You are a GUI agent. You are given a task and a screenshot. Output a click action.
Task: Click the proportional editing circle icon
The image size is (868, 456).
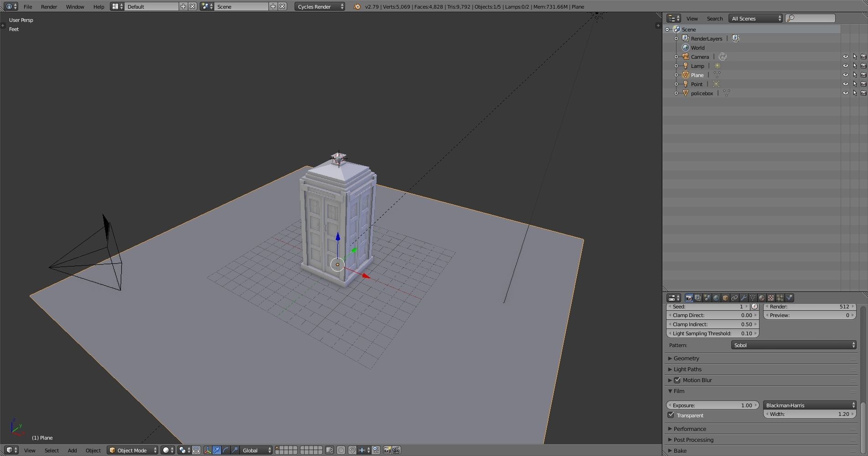[x=341, y=450]
